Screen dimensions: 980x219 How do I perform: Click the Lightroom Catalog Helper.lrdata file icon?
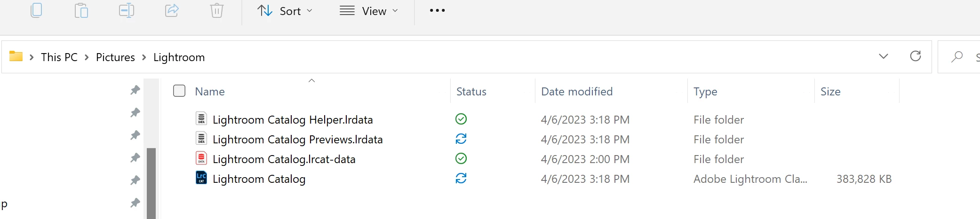[201, 118]
